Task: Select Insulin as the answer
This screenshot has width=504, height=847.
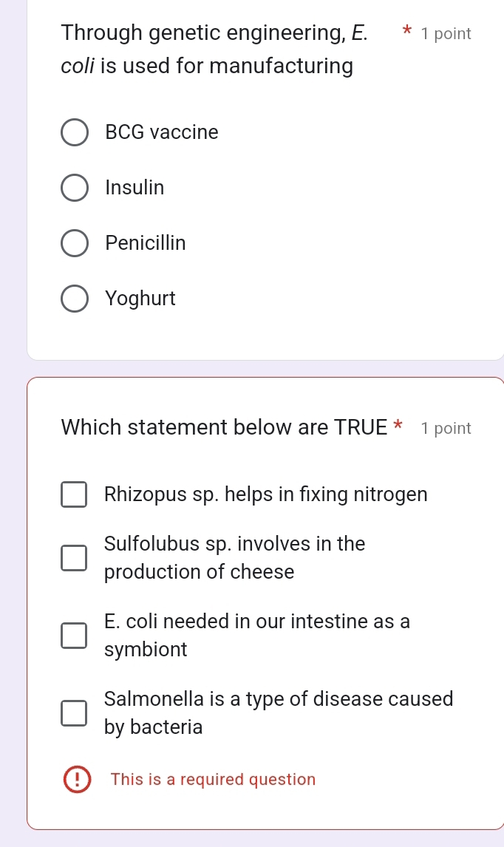Action: 75,187
